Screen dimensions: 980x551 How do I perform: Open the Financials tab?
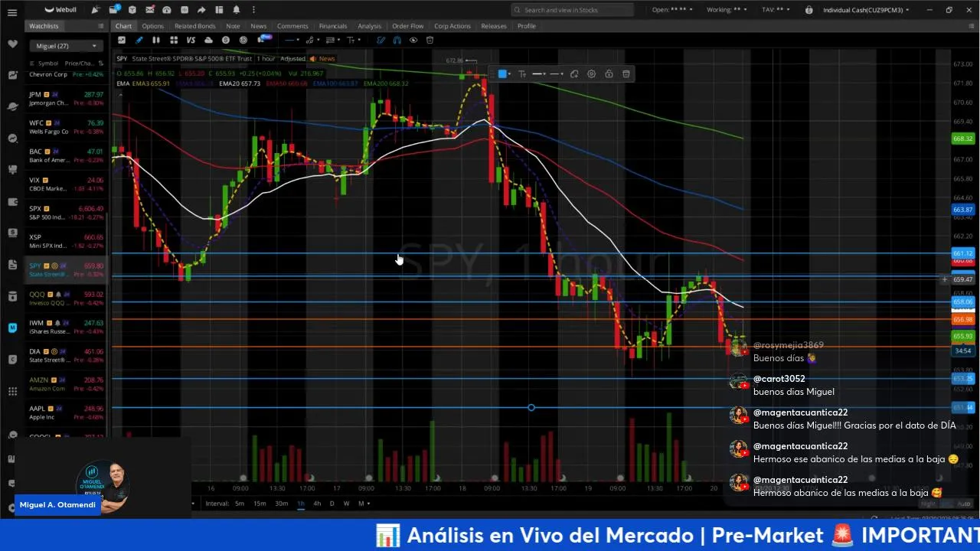tap(333, 26)
